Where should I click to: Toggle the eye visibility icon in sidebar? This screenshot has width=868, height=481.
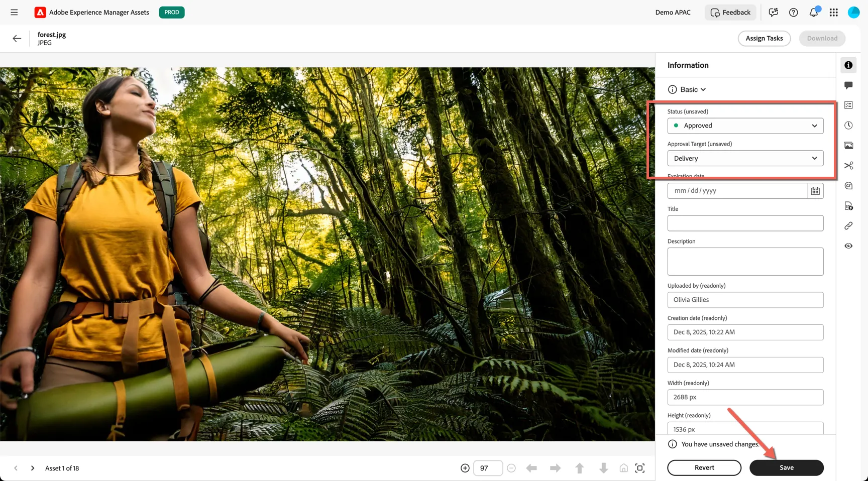pyautogui.click(x=848, y=246)
